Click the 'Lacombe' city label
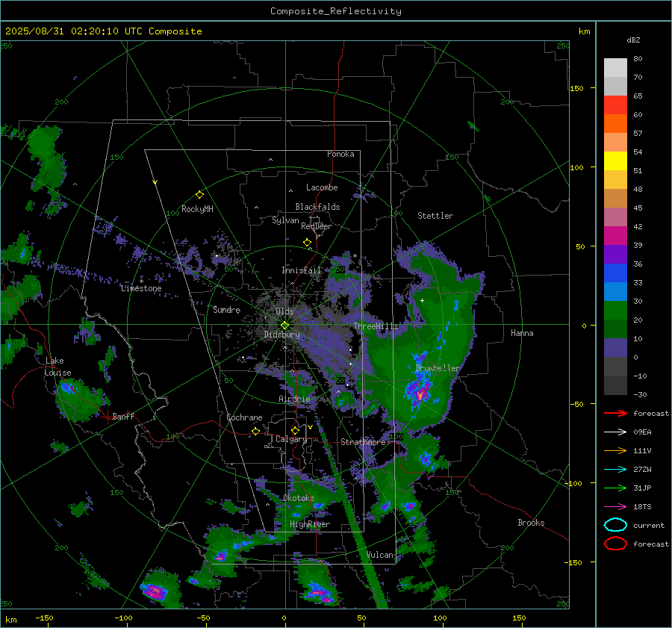 pyautogui.click(x=322, y=187)
